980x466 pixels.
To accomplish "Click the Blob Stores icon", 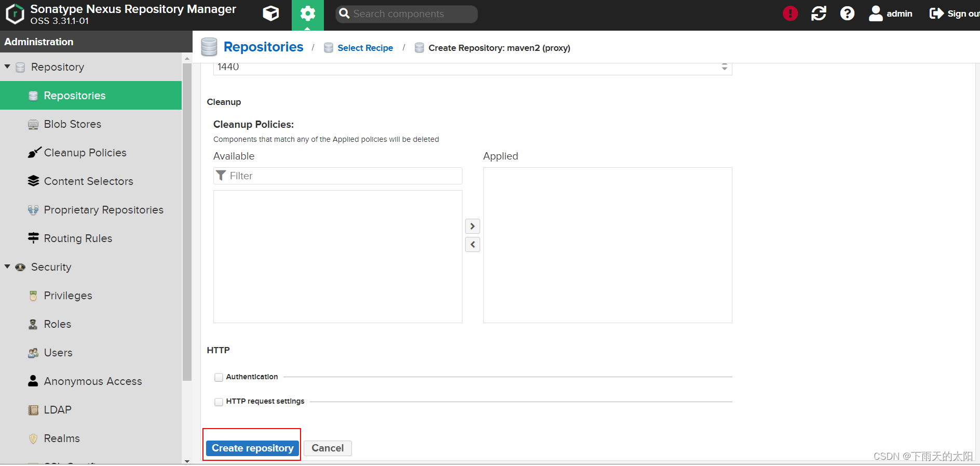I will coord(33,124).
